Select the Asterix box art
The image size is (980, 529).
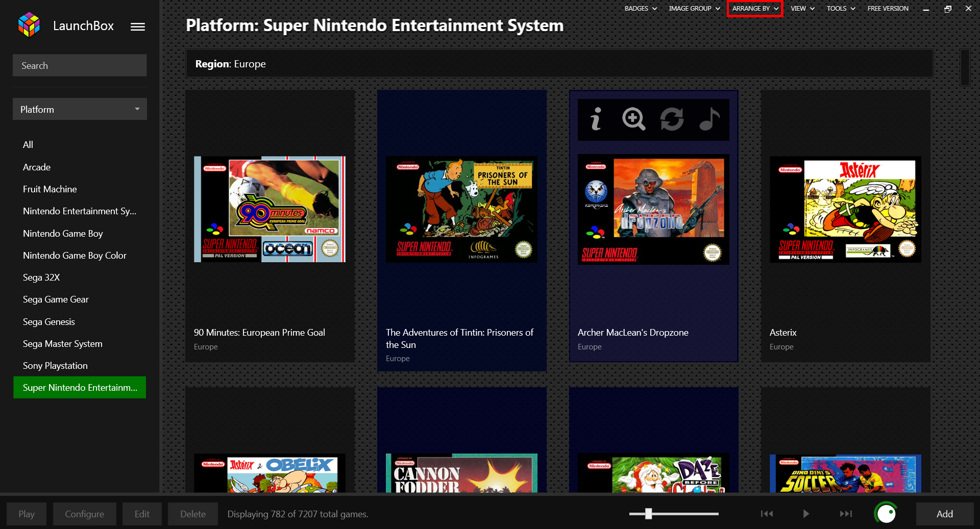tap(845, 209)
